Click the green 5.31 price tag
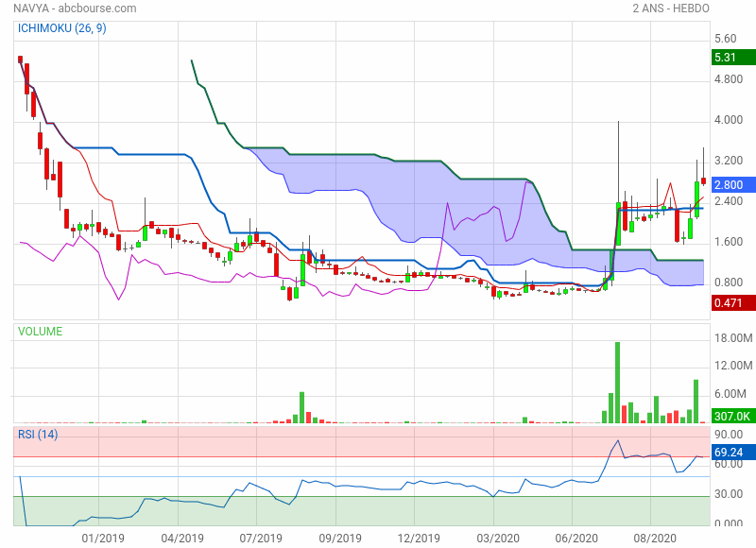This screenshot has width=756, height=548. [x=733, y=58]
